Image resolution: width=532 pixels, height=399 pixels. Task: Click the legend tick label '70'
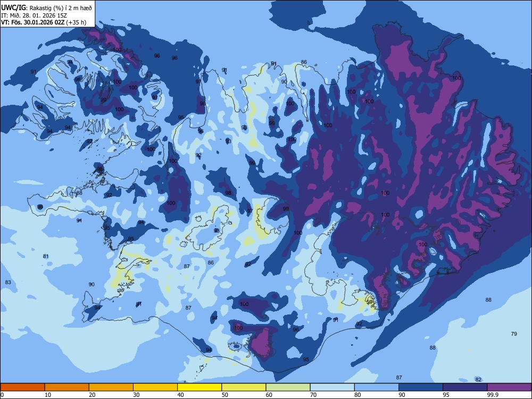click(313, 395)
